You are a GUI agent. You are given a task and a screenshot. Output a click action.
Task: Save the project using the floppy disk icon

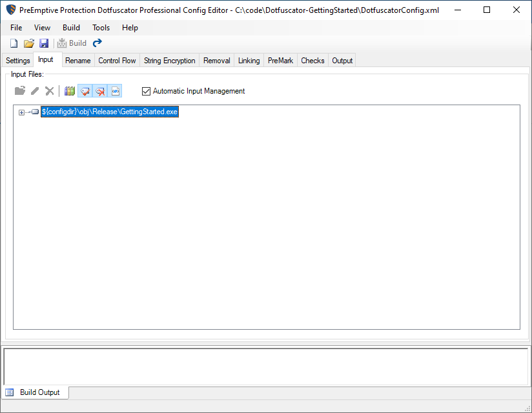tap(44, 43)
